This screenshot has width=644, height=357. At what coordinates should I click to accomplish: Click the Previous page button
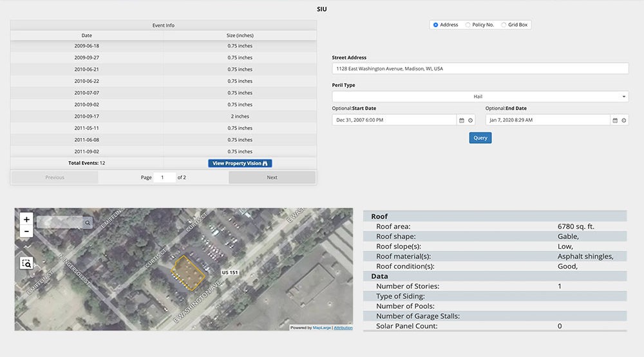tap(55, 177)
